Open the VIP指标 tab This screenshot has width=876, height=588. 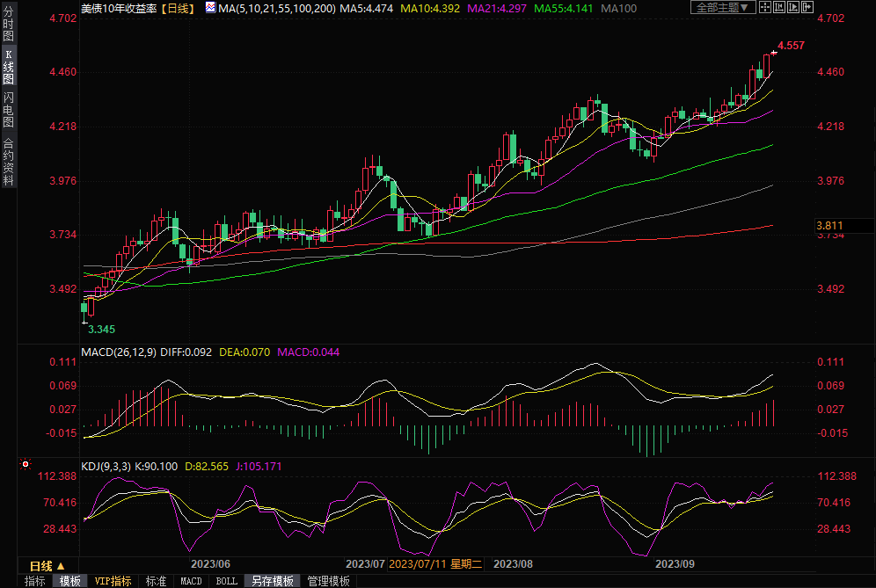[x=113, y=581]
